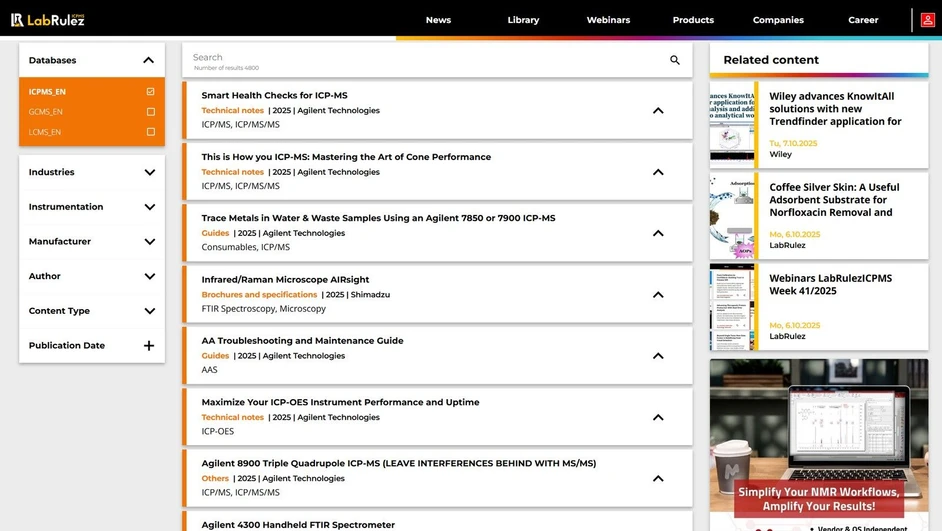The height and width of the screenshot is (531, 942).
Task: Open the Career page
Action: click(863, 20)
